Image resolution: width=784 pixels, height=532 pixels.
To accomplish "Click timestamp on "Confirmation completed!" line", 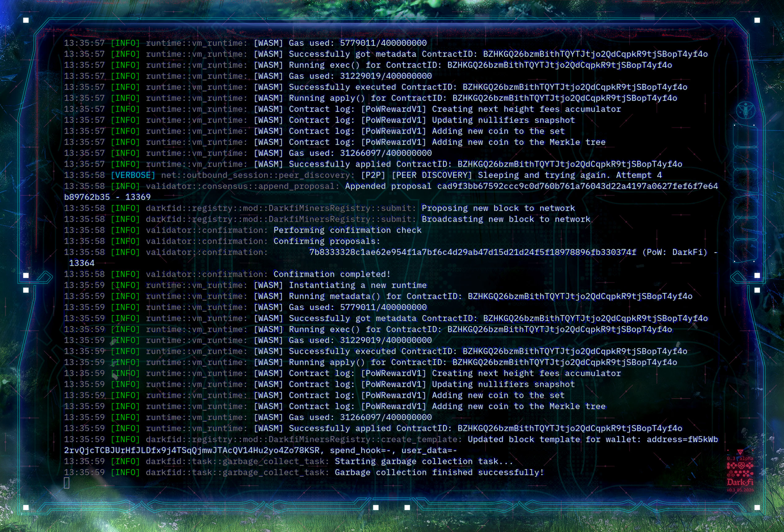I will pos(84,274).
